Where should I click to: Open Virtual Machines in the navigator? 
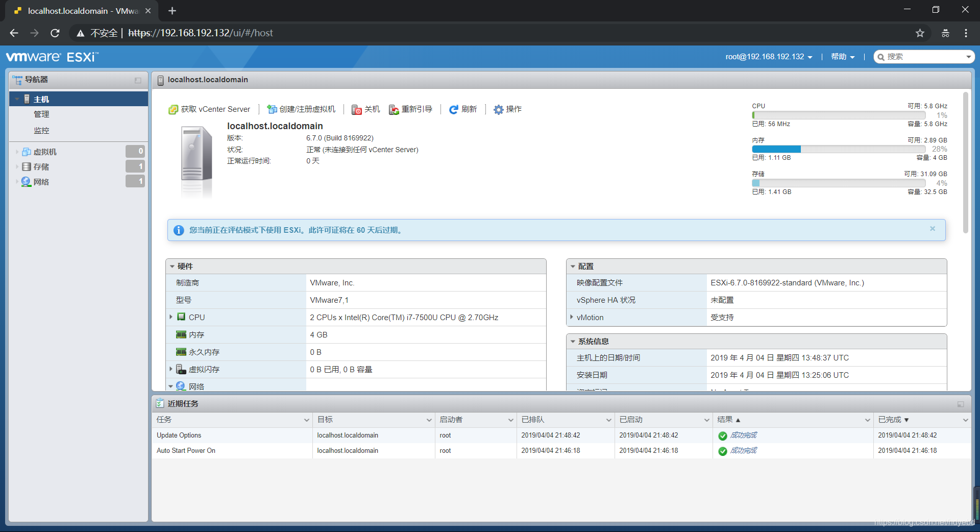tap(45, 152)
